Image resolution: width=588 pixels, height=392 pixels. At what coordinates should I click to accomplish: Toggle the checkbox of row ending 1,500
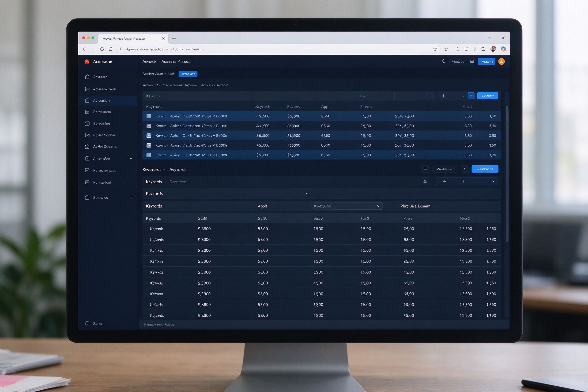click(x=146, y=305)
